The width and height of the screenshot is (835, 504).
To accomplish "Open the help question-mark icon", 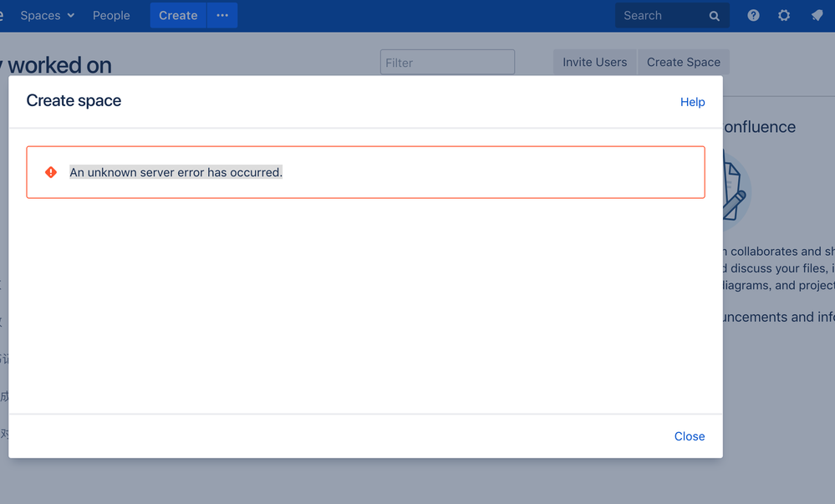I will coord(753,15).
